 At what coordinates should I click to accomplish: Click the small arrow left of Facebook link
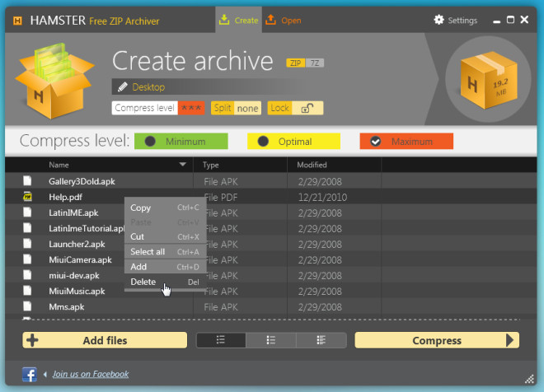45,375
